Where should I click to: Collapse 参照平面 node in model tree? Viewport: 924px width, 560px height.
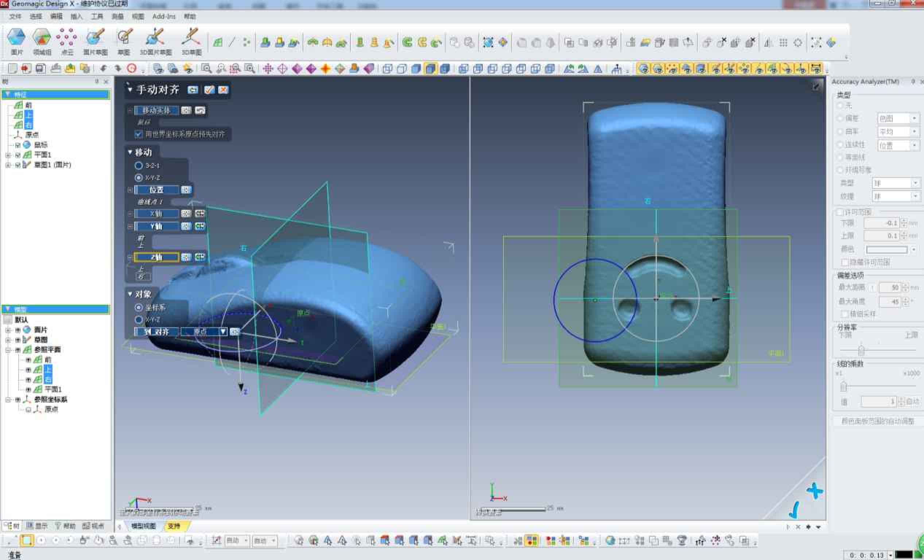point(8,350)
